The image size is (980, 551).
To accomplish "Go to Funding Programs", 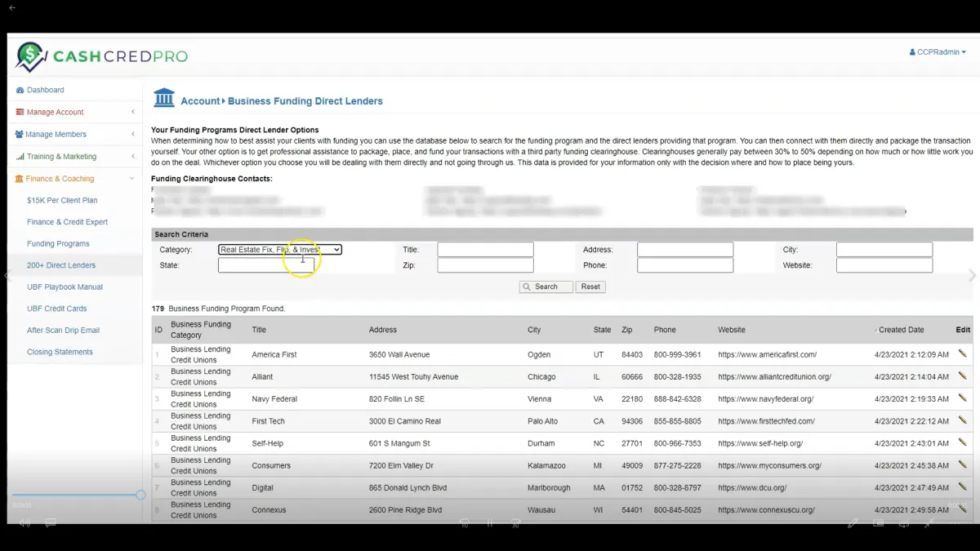I will pos(58,243).
